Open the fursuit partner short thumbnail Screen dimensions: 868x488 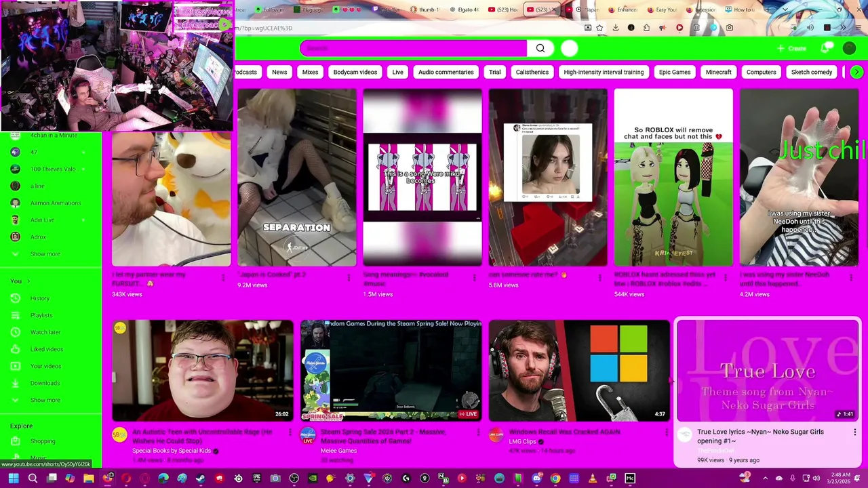point(172,199)
